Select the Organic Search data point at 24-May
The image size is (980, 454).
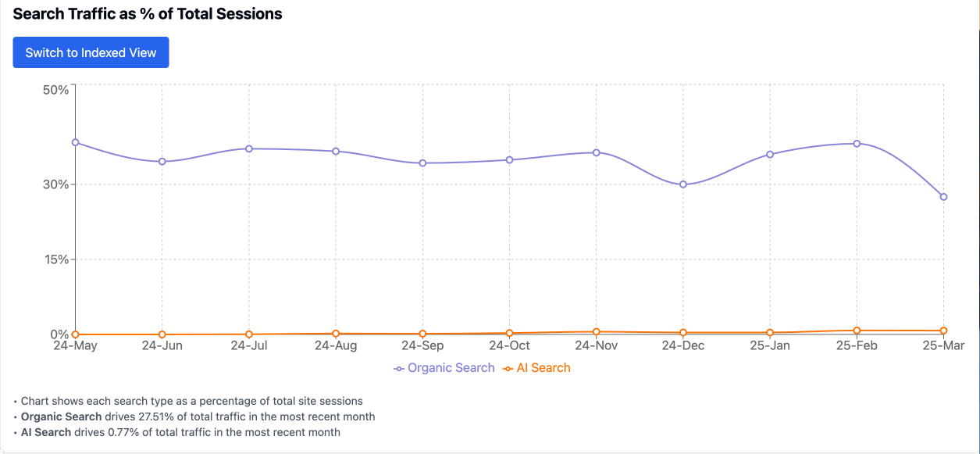point(75,142)
